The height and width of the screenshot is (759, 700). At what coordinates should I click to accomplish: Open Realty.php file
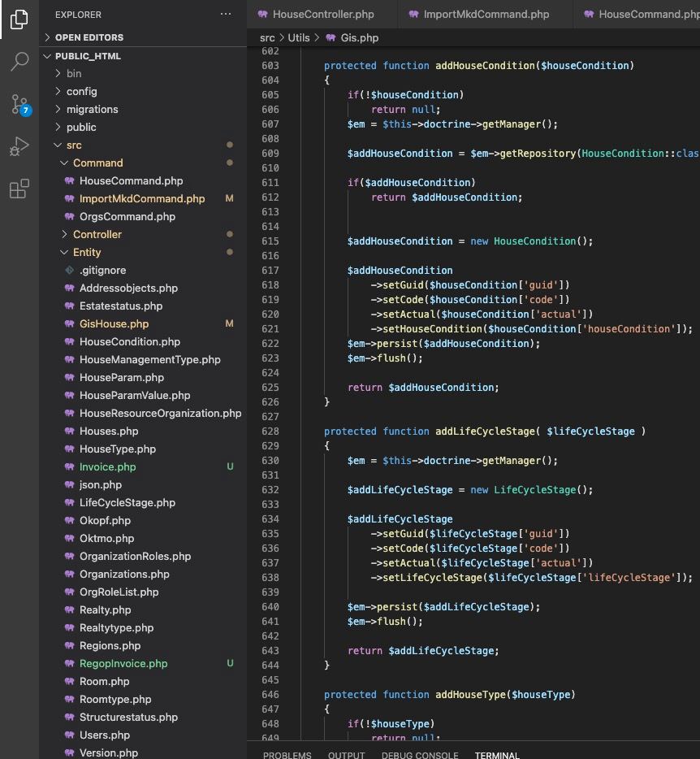click(x=143, y=610)
